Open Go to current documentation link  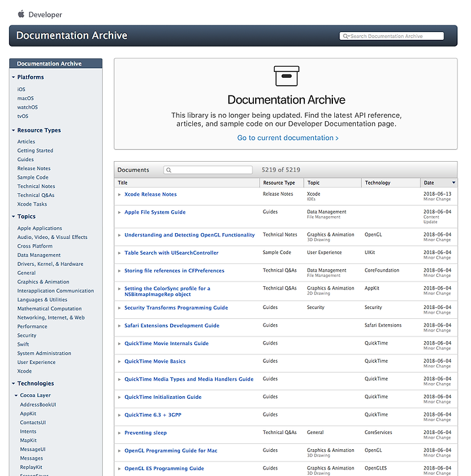pos(288,137)
